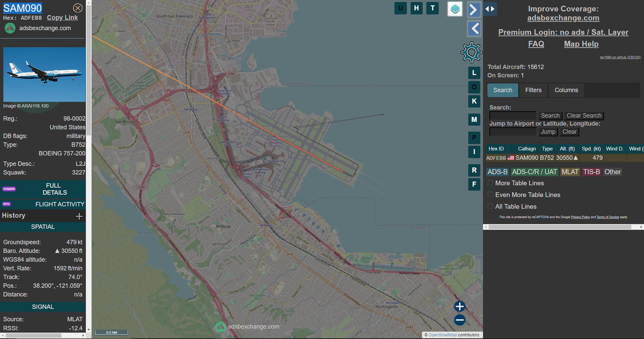Image resolution: width=644 pixels, height=339 pixels.
Task: Click the Clear button next to Jump
Action: click(x=570, y=132)
